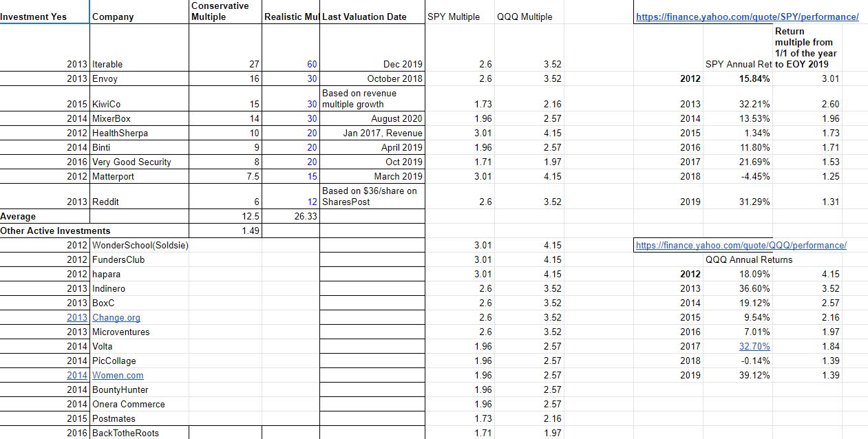
Task: Select the 15.84% SPY annual return
Action: [739, 78]
